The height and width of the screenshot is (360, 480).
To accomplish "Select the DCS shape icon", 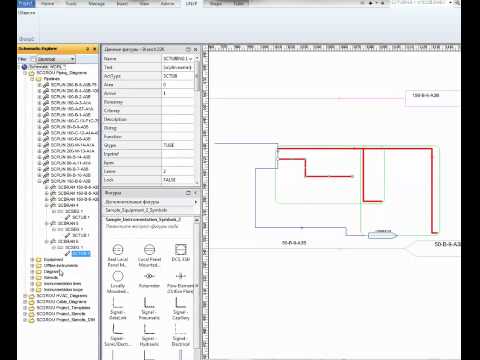I will 181,249.
